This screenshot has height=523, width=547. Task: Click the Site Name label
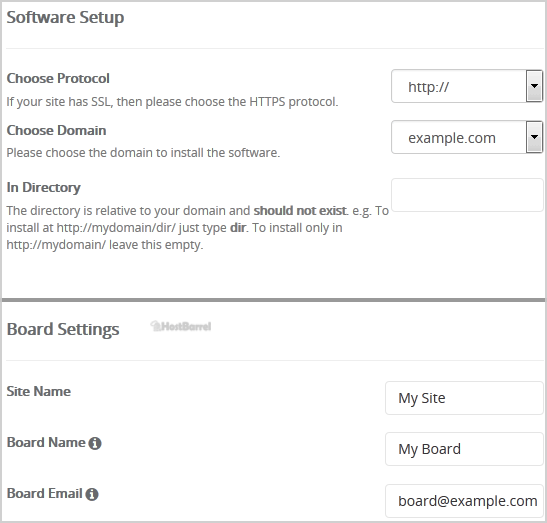tap(39, 391)
